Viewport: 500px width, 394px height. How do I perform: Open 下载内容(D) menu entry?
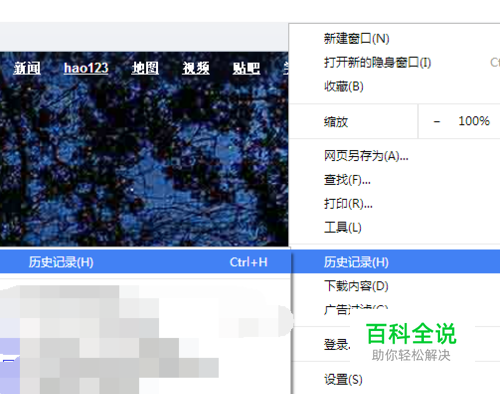[x=356, y=286]
